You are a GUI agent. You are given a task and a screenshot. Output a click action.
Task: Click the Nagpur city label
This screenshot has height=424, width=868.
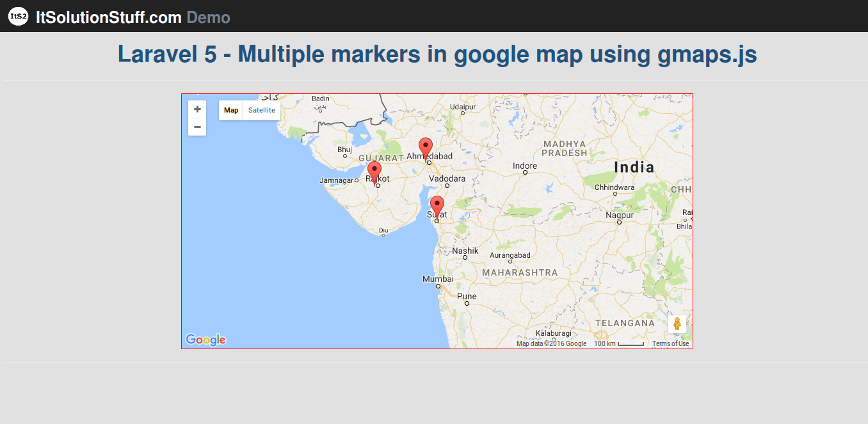pyautogui.click(x=620, y=215)
